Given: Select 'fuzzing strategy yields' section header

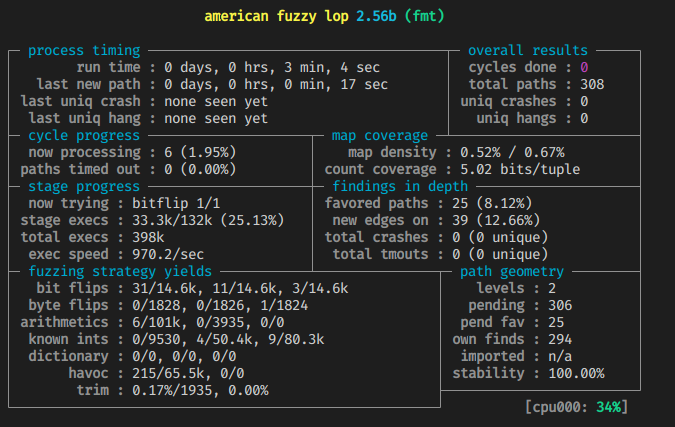Looking at the screenshot, I should pos(120,272).
